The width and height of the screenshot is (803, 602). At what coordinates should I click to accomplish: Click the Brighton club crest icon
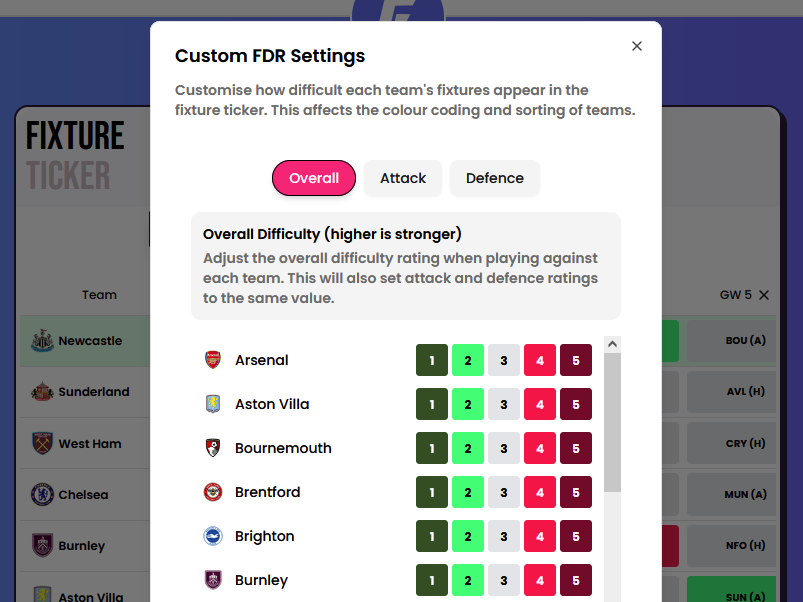point(212,536)
